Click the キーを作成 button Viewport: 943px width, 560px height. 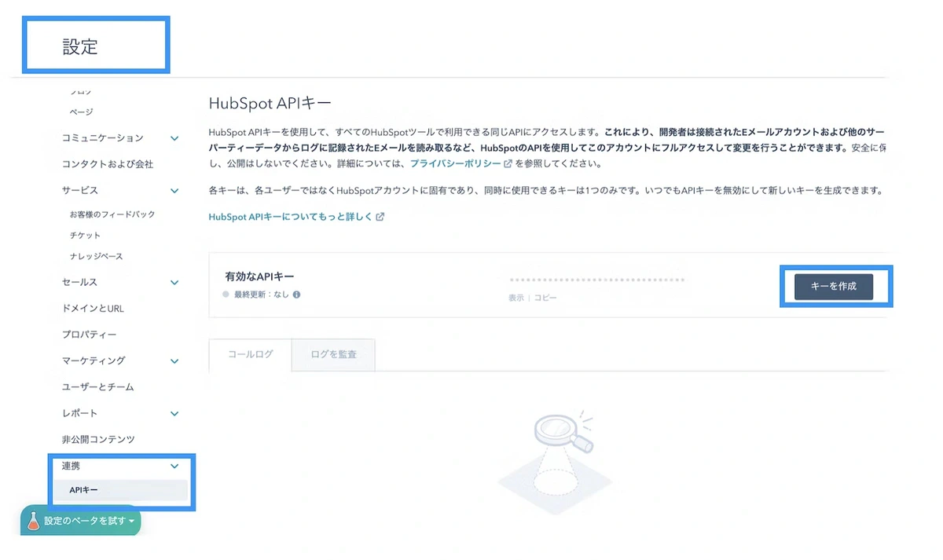coord(834,287)
